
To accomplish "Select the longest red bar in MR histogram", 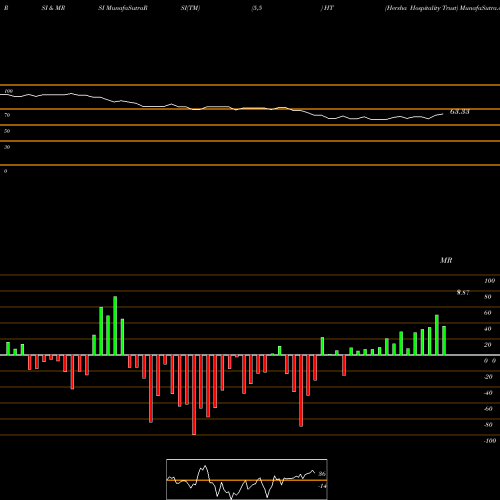I will (194, 395).
